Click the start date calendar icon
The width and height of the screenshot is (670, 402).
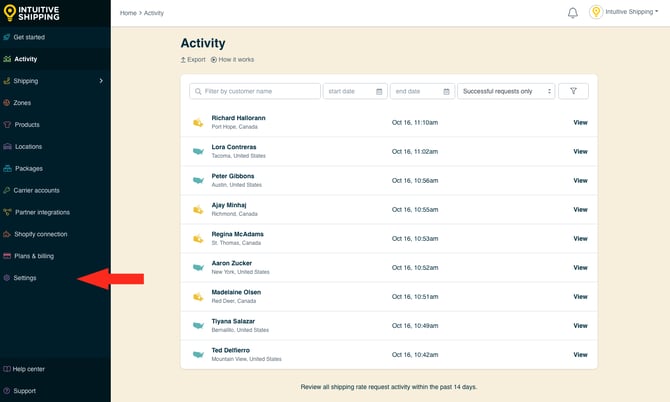click(x=379, y=91)
